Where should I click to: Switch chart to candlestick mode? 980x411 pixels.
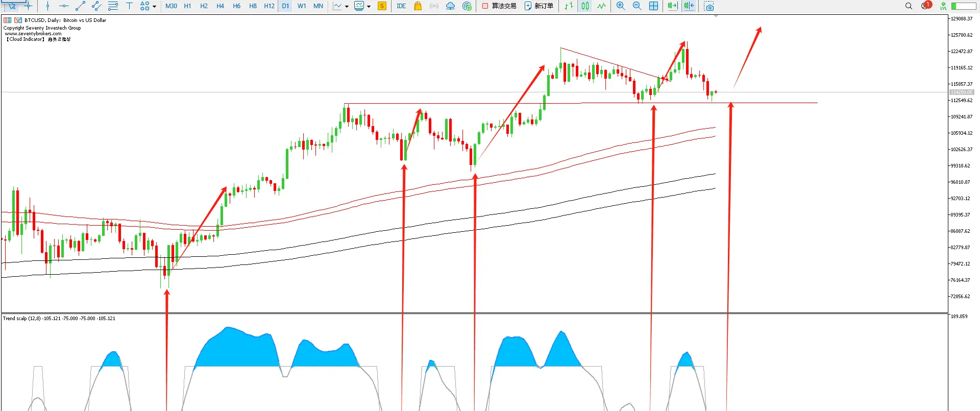click(585, 6)
